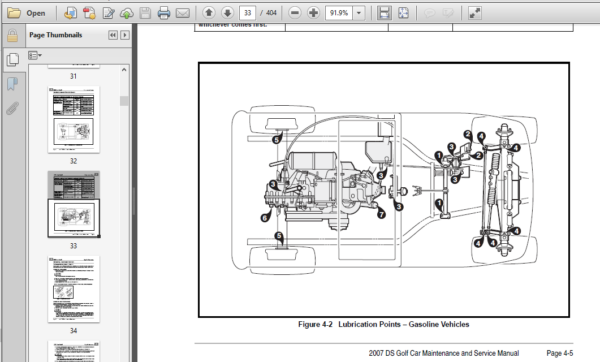The width and height of the screenshot is (600, 362).
Task: Show the Attachments paperclip panel
Action: [x=12, y=108]
